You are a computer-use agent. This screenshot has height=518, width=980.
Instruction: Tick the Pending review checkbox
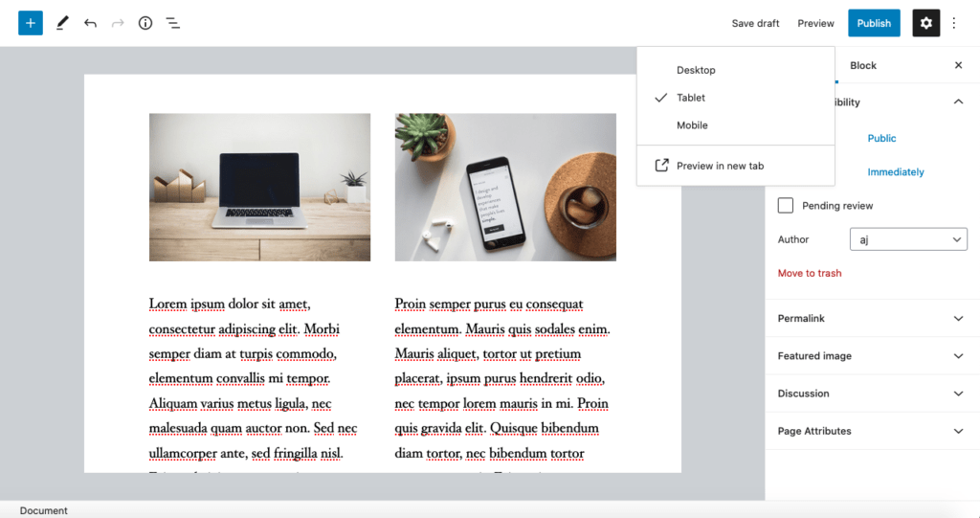click(786, 205)
